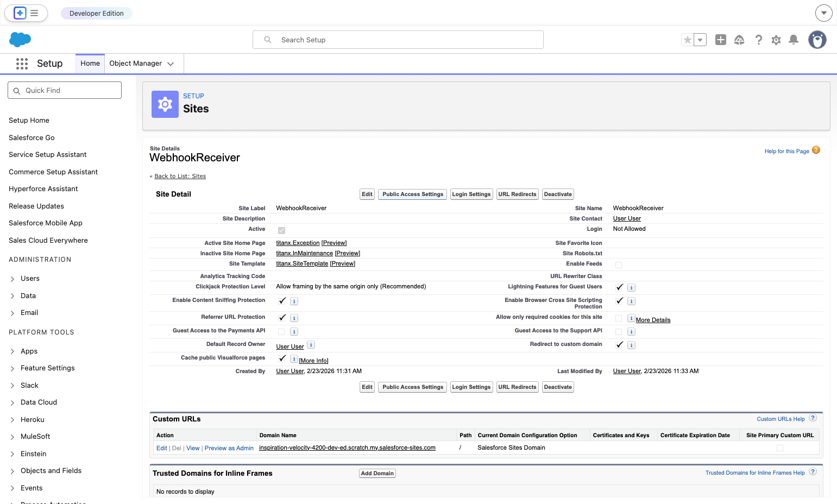Click the Quick Find input field
Viewport: 837px width, 504px height.
(65, 90)
